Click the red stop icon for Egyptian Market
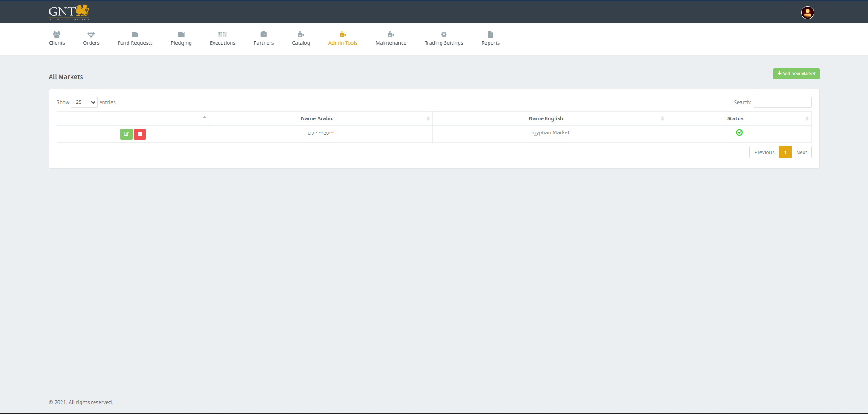This screenshot has height=414, width=868. pos(140,134)
